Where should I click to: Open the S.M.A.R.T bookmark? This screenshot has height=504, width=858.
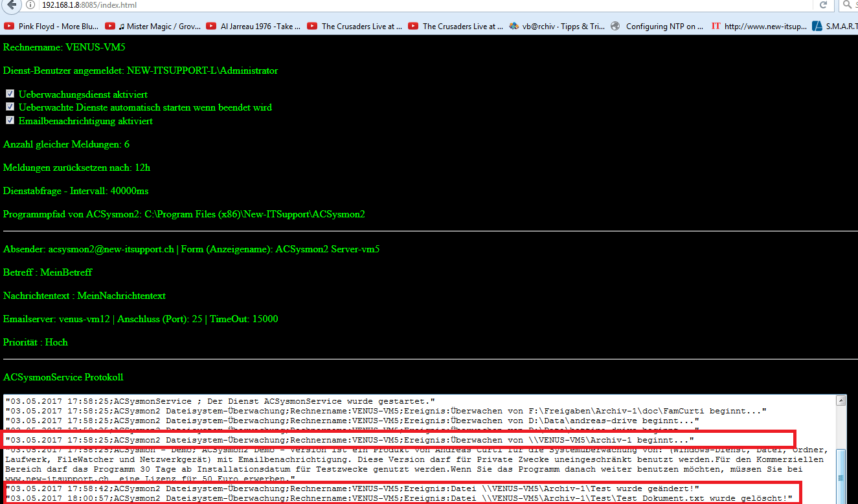coord(835,27)
